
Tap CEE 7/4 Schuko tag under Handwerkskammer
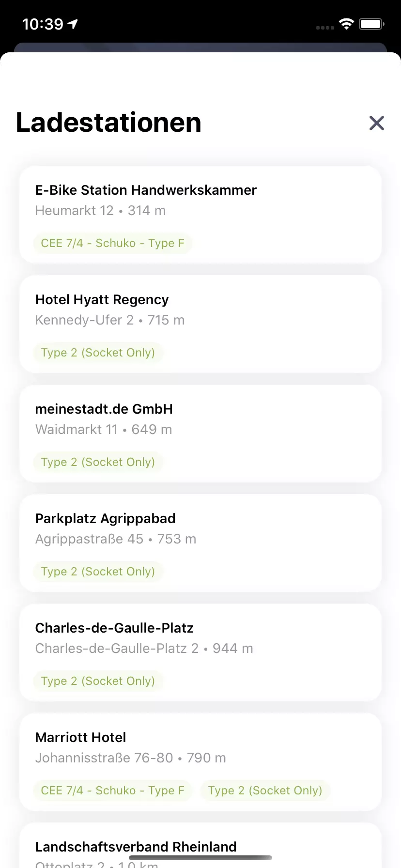click(112, 243)
